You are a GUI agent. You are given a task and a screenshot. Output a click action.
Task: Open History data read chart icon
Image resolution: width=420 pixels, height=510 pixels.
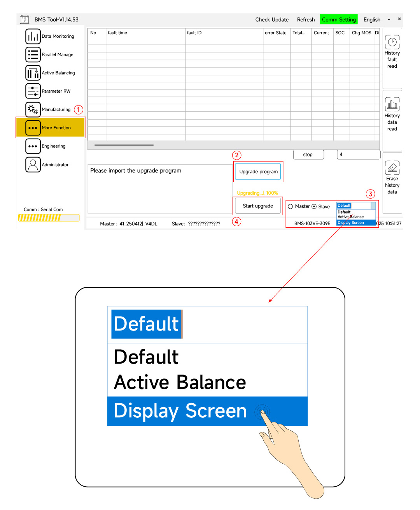tap(392, 104)
